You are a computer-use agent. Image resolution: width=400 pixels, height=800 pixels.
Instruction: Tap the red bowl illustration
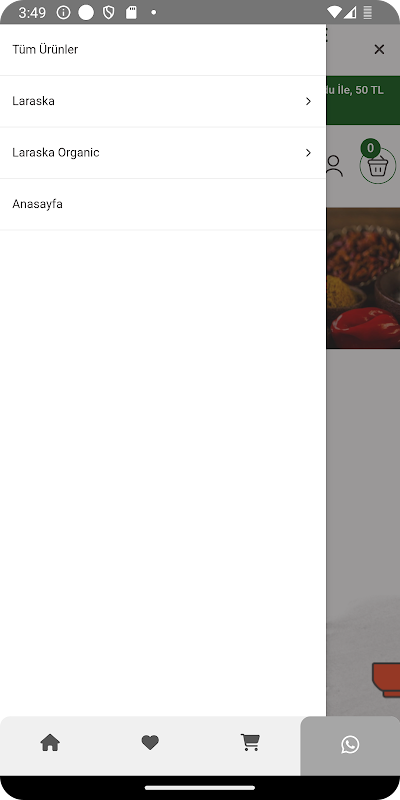[x=386, y=680]
